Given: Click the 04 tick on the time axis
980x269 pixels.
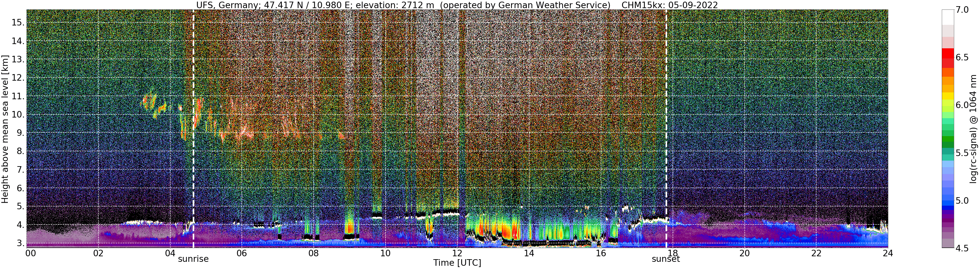Looking at the screenshot, I should point(170,253).
